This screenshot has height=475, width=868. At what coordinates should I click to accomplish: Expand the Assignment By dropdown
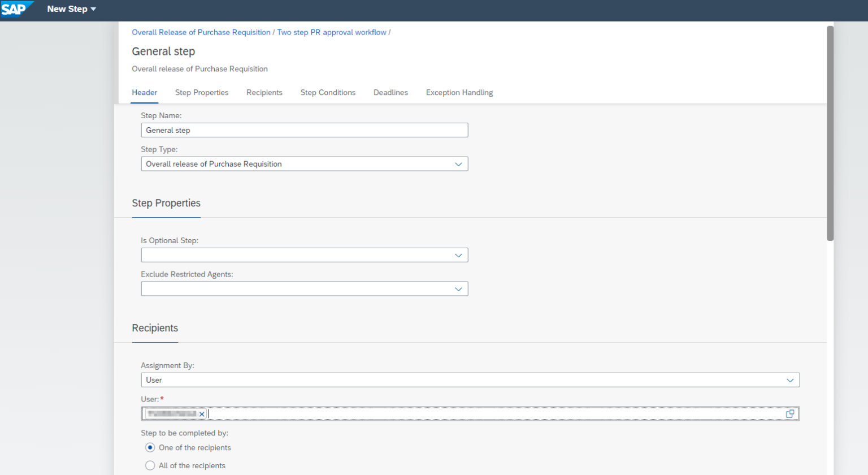tap(791, 379)
